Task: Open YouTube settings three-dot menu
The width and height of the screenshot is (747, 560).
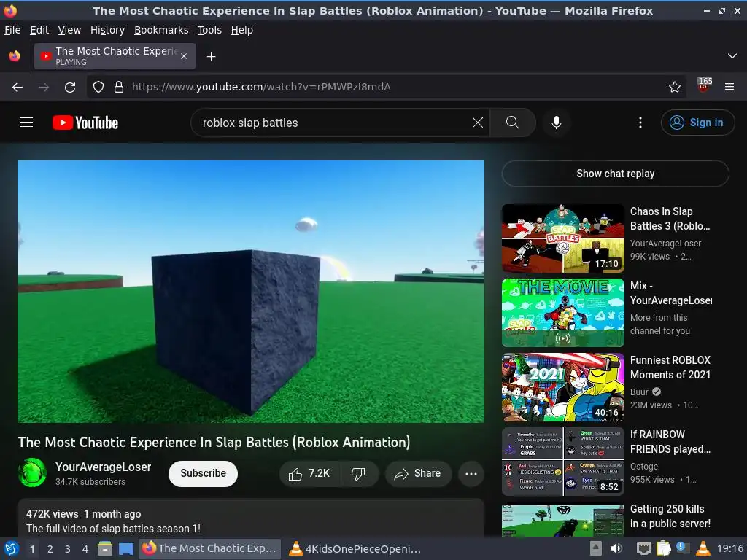Action: 640,122
